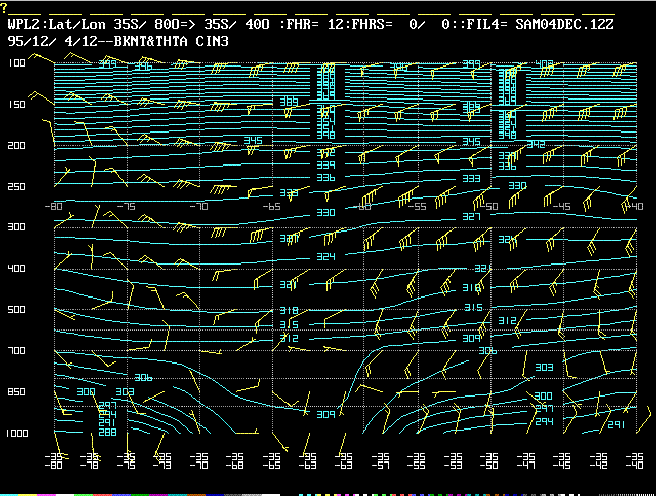Click the bottom axis station label -35/-70
The height and width of the screenshot is (496, 656).
pyautogui.click(x=199, y=461)
